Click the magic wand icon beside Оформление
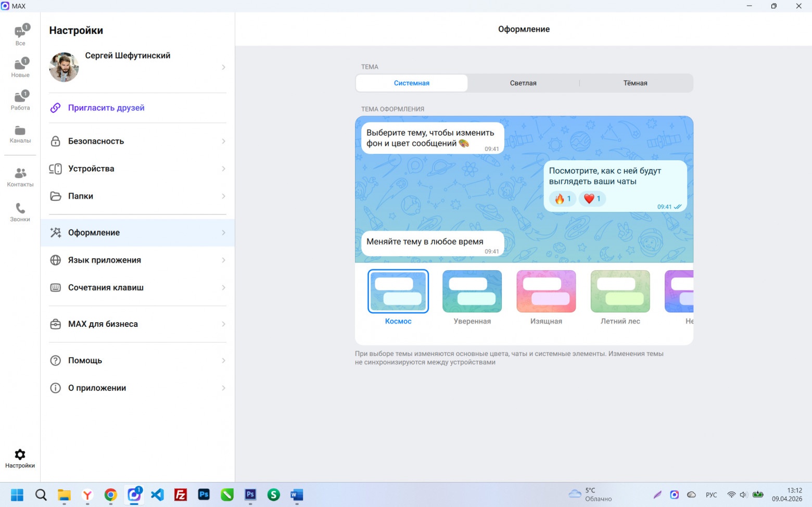 tap(55, 233)
